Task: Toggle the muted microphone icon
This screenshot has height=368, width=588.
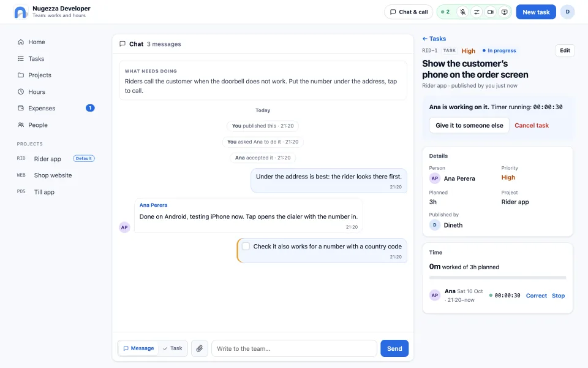Action: click(x=463, y=12)
